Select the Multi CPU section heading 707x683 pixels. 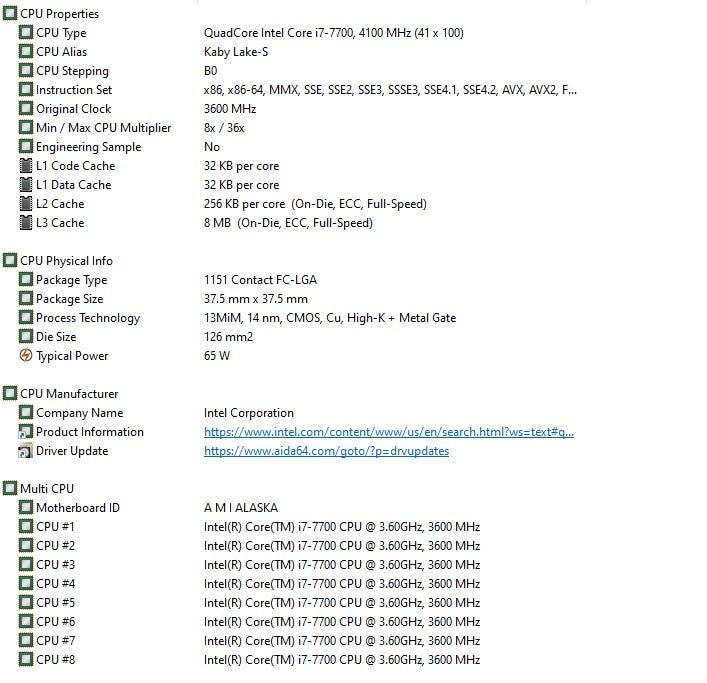[47, 489]
